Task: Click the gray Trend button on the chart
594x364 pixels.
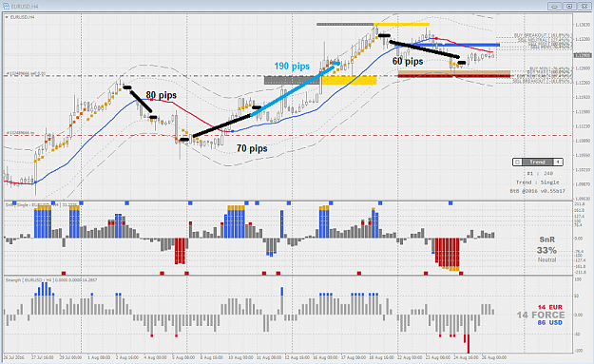Action: 537,163
